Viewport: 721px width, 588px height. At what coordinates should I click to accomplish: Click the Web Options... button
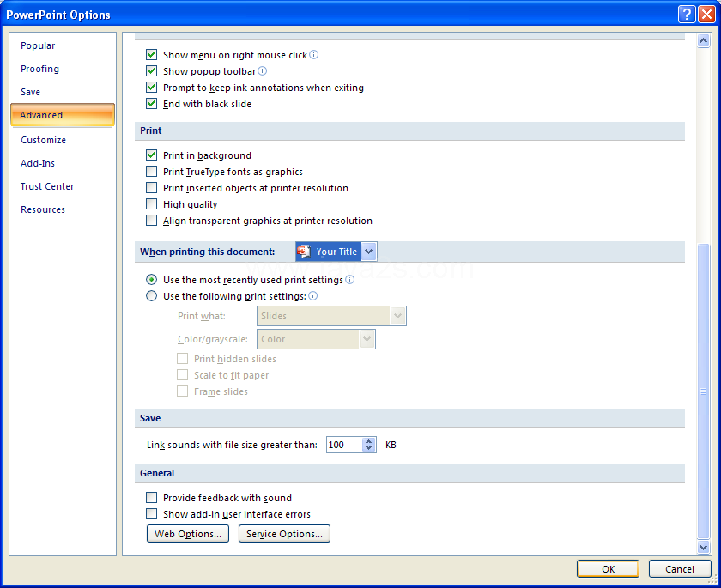tap(188, 534)
